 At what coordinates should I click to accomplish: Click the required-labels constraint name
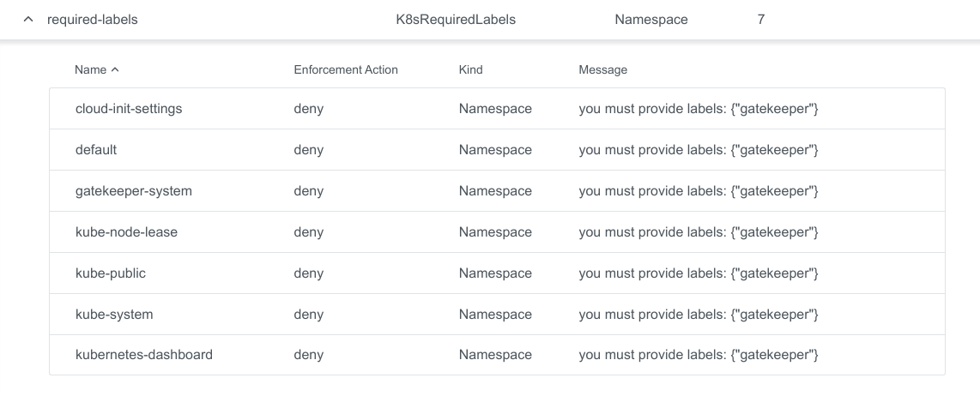(x=92, y=19)
